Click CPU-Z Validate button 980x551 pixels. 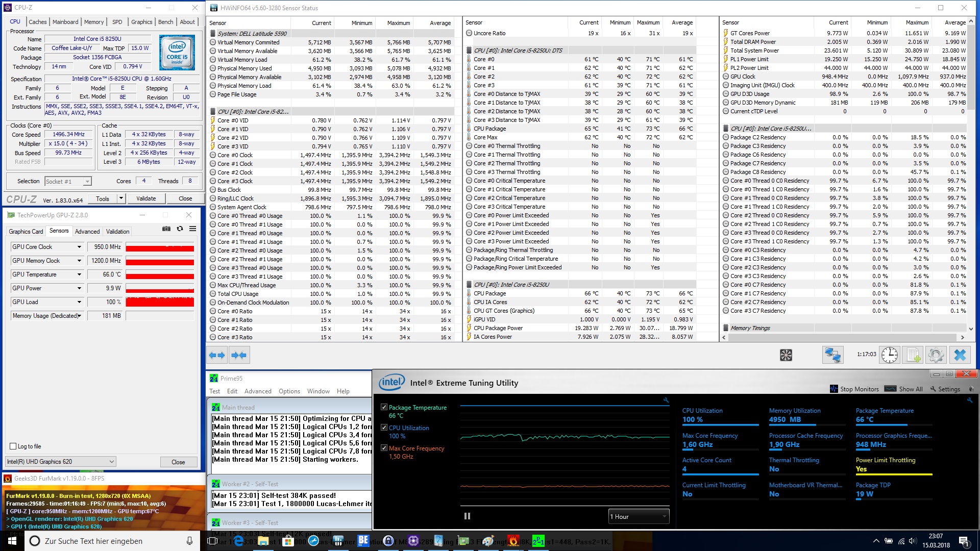(x=146, y=198)
